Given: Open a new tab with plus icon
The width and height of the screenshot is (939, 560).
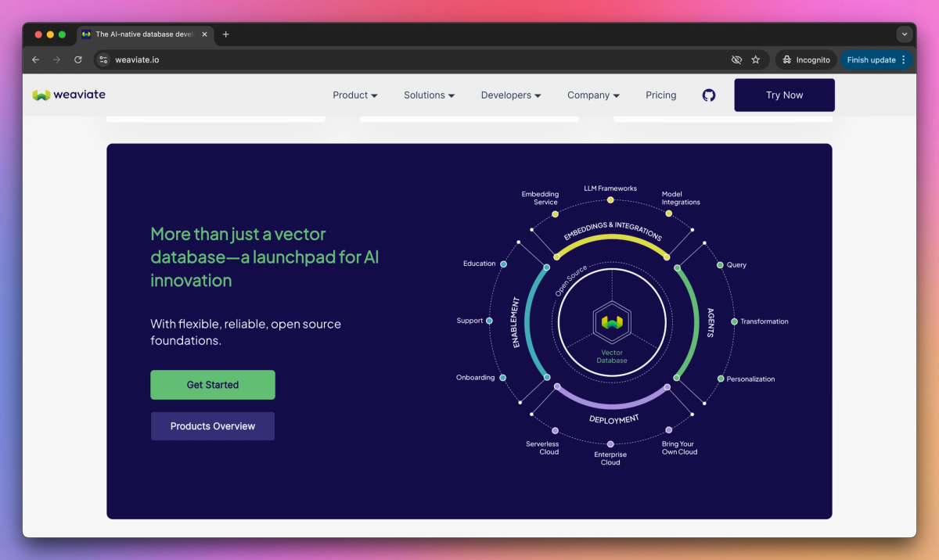Looking at the screenshot, I should 226,34.
